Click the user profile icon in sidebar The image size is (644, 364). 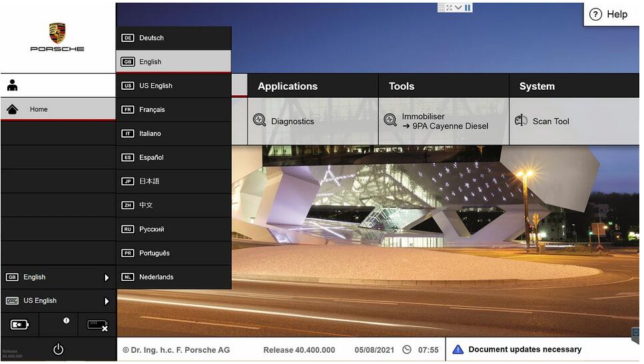(x=13, y=85)
